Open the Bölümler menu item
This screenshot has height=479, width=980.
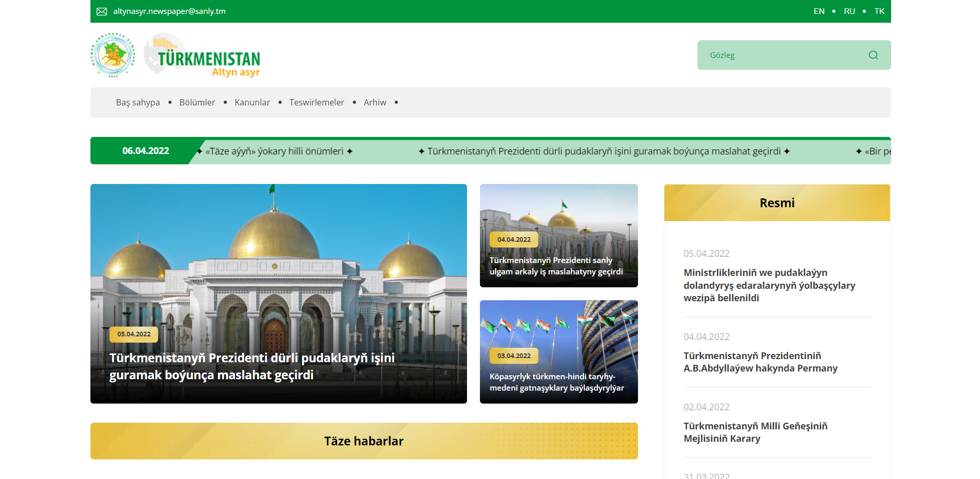click(197, 102)
